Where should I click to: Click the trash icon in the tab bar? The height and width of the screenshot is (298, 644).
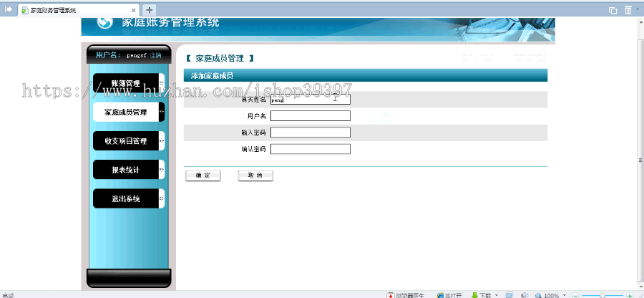coord(628,10)
